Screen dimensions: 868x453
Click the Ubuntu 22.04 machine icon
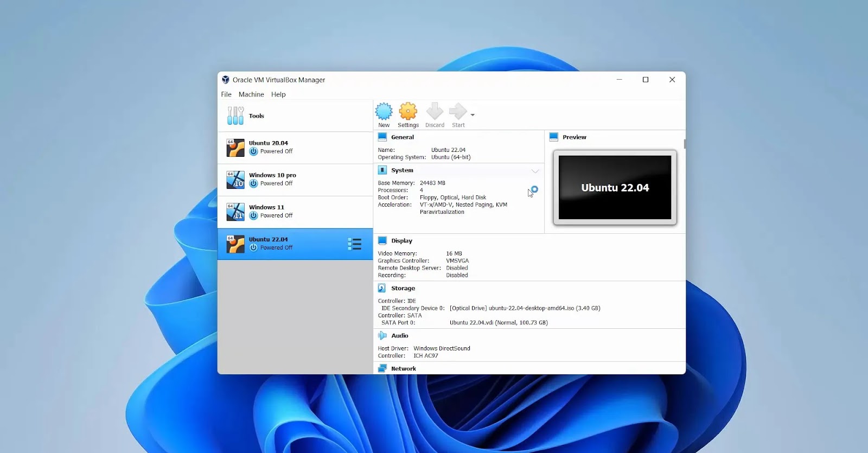pyautogui.click(x=235, y=244)
